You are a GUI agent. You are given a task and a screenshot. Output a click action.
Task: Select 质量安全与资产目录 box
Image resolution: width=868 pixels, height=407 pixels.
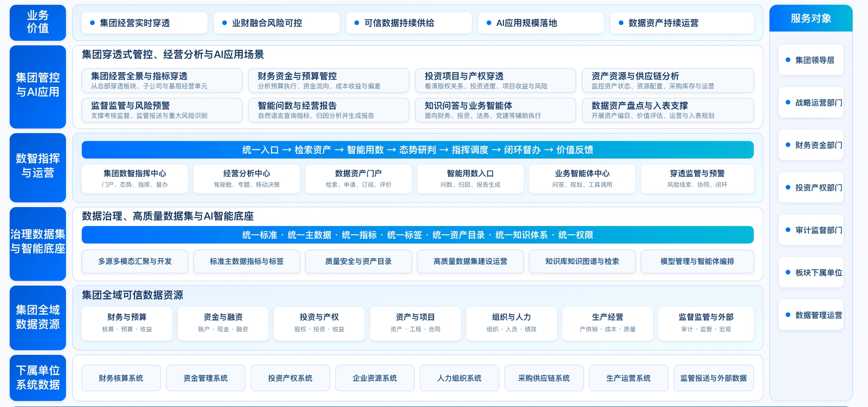coord(358,261)
